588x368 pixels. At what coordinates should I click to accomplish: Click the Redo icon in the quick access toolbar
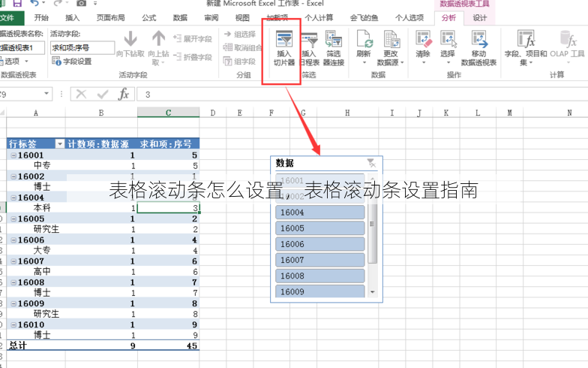click(x=57, y=3)
